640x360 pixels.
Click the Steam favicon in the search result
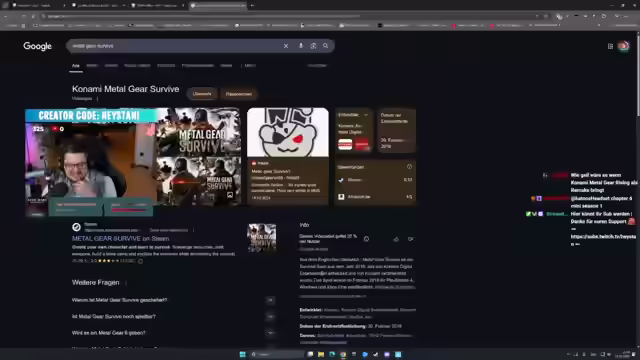coord(76,227)
